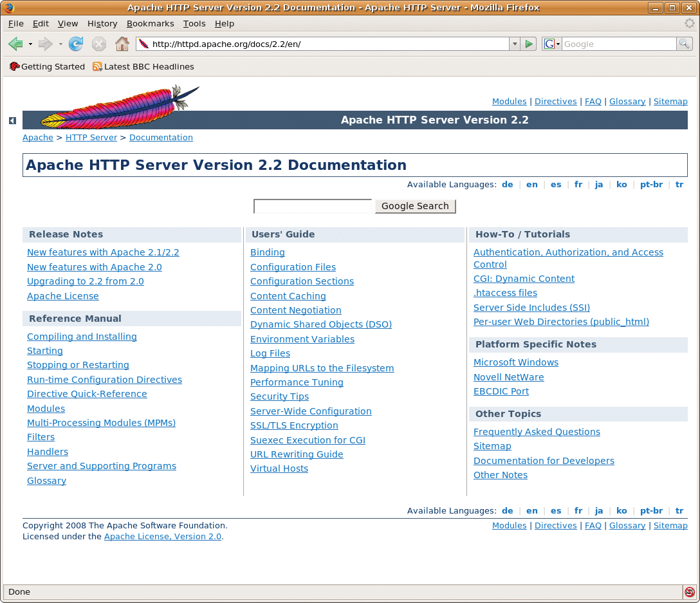Screen dimensions: 700x603
Task: Go to the Home page icon
Action: pos(122,44)
